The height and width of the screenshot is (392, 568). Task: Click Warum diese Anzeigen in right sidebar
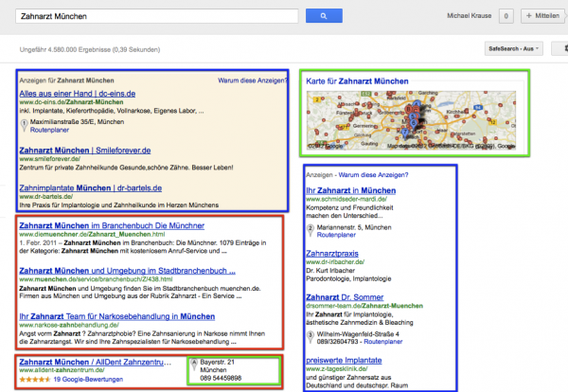(x=374, y=175)
